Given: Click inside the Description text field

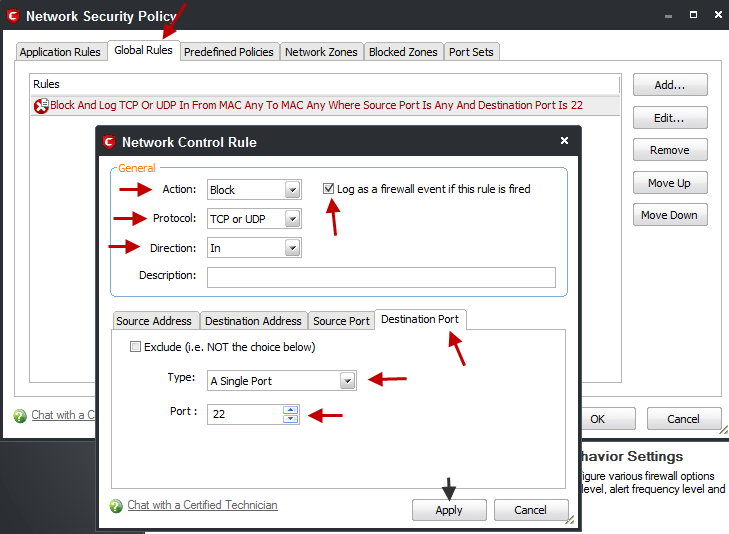Looking at the screenshot, I should (381, 277).
